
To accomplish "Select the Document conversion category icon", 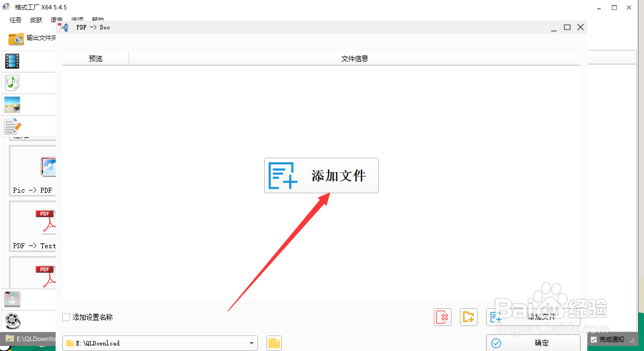I will (x=12, y=126).
